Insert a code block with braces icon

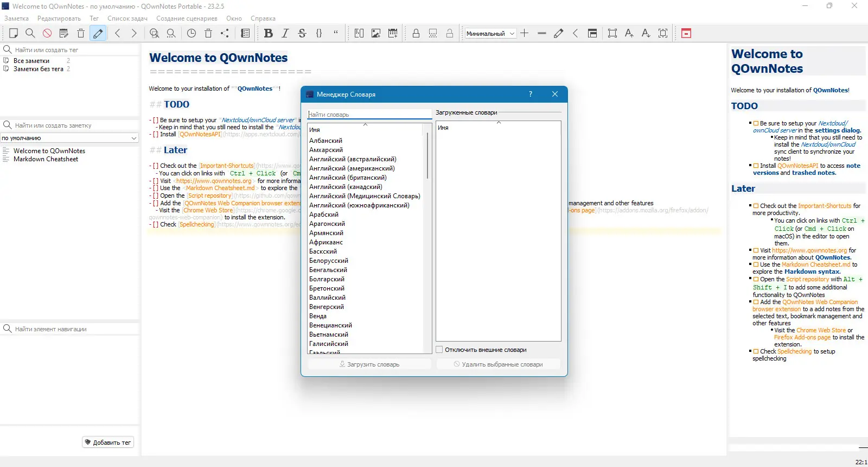pos(319,33)
